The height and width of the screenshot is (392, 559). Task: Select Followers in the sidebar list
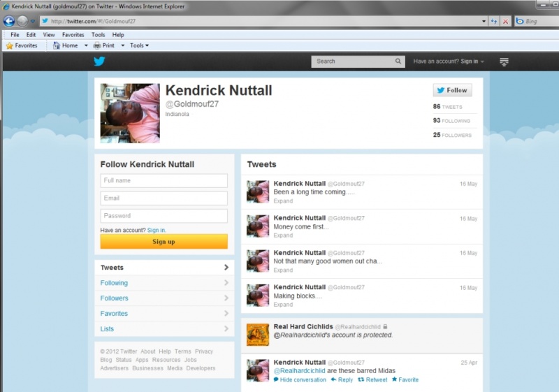(164, 298)
